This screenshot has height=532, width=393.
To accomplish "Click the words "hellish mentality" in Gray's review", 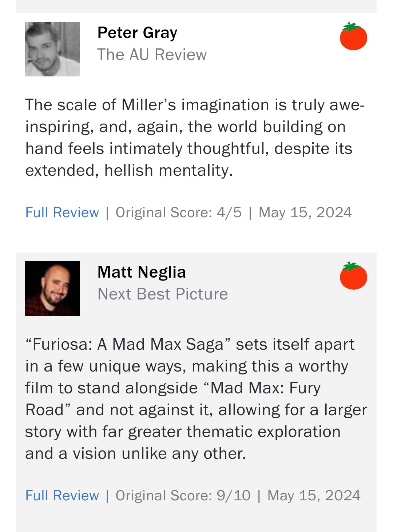I will 168,170.
